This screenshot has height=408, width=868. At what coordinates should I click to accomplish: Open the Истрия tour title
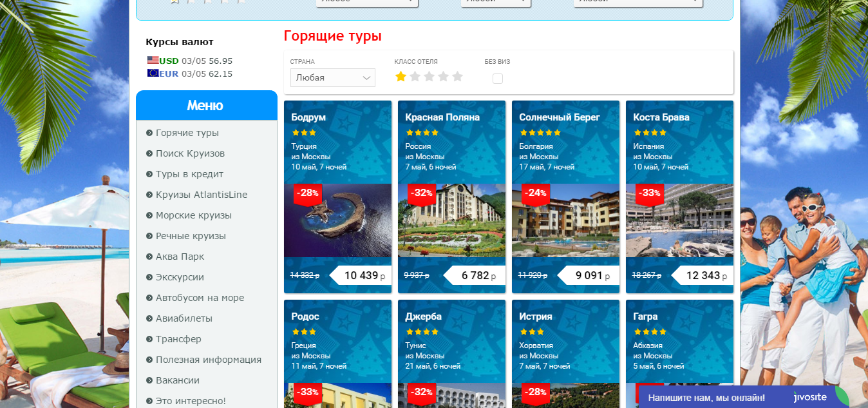coord(536,316)
